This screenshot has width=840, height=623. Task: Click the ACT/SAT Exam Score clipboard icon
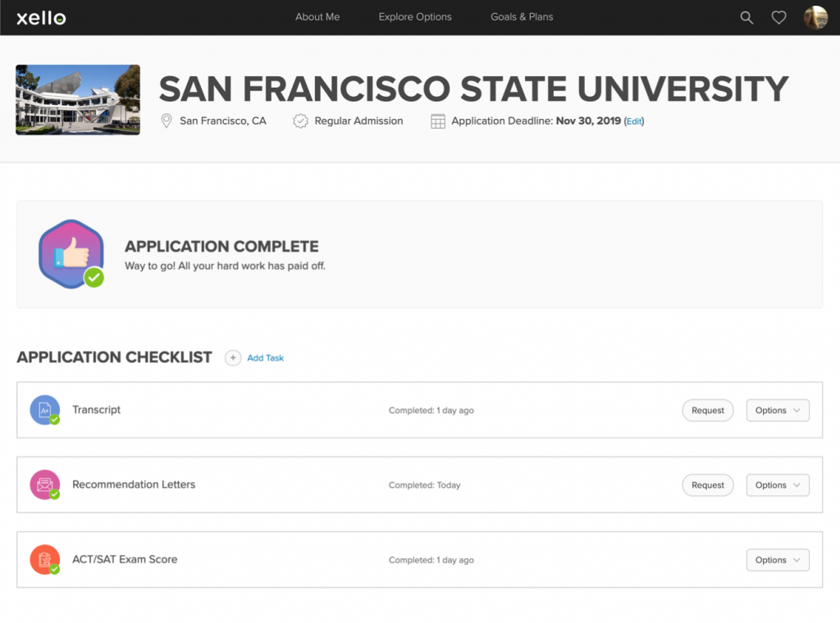(44, 560)
